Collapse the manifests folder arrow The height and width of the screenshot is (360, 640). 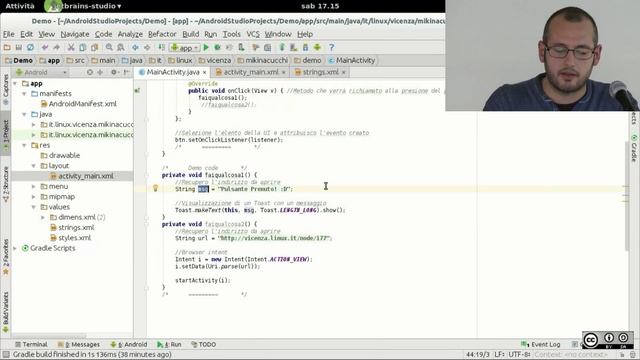point(24,93)
